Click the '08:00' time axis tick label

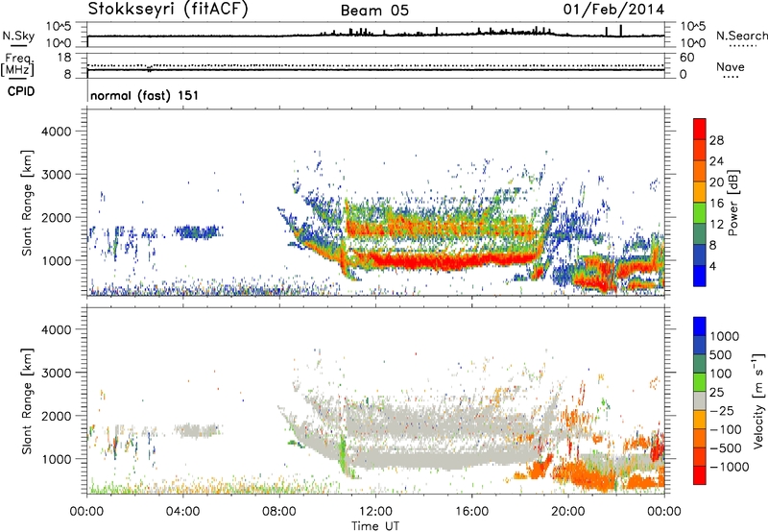tap(279, 512)
